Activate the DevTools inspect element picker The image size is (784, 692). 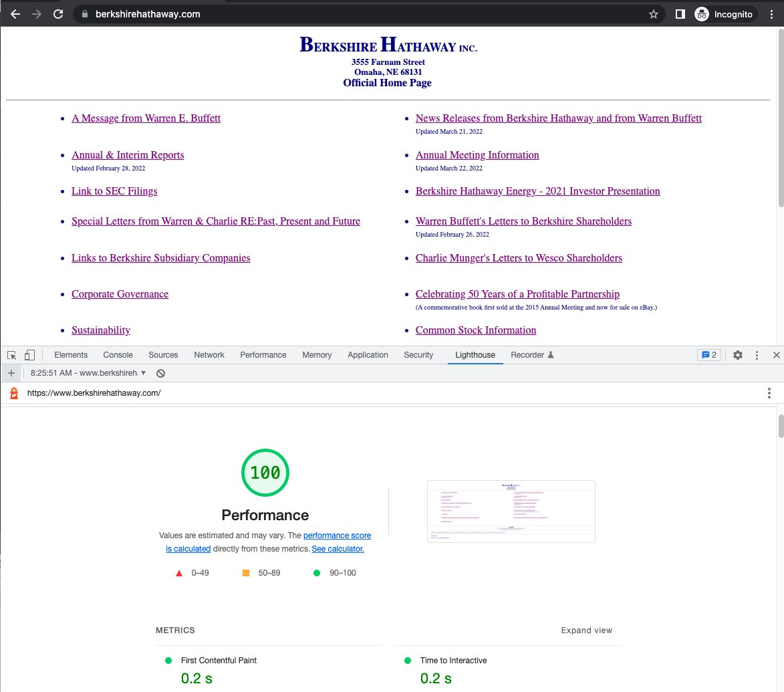click(12, 355)
